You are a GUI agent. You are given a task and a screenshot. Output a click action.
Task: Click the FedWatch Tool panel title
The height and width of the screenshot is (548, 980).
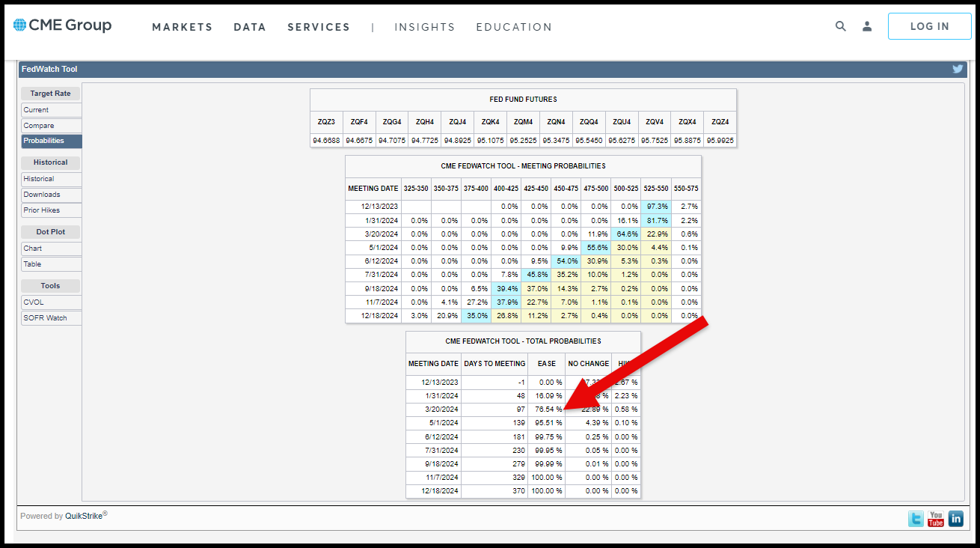pos(49,69)
